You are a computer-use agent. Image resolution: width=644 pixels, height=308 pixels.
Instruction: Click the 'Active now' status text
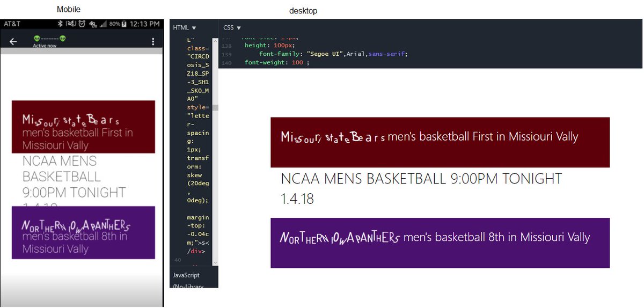click(x=45, y=46)
